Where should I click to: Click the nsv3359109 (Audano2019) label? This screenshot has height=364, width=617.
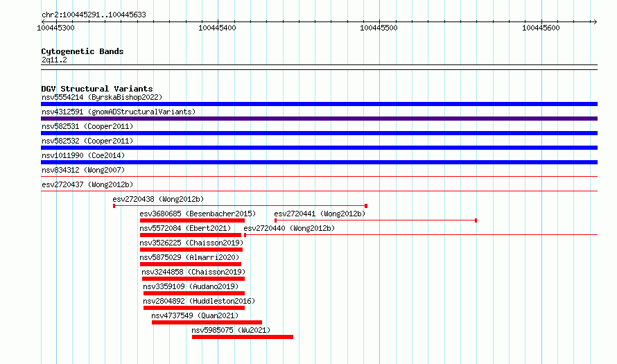tap(191, 286)
